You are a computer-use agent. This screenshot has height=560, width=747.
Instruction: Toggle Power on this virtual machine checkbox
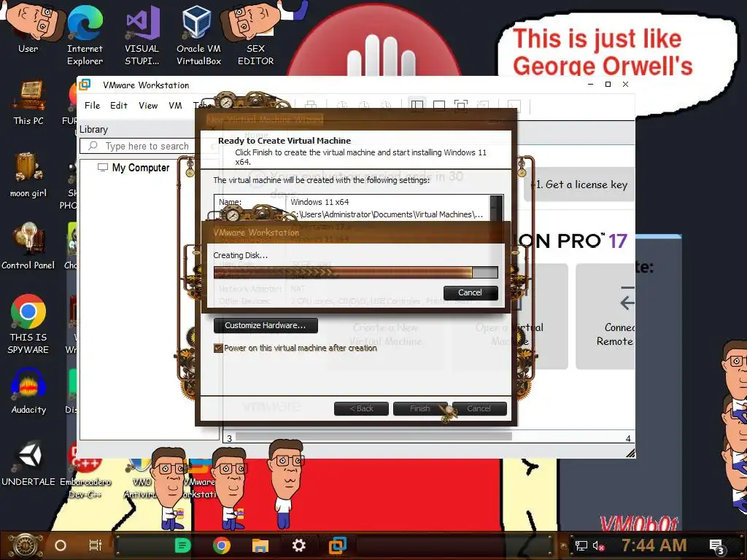(218, 348)
